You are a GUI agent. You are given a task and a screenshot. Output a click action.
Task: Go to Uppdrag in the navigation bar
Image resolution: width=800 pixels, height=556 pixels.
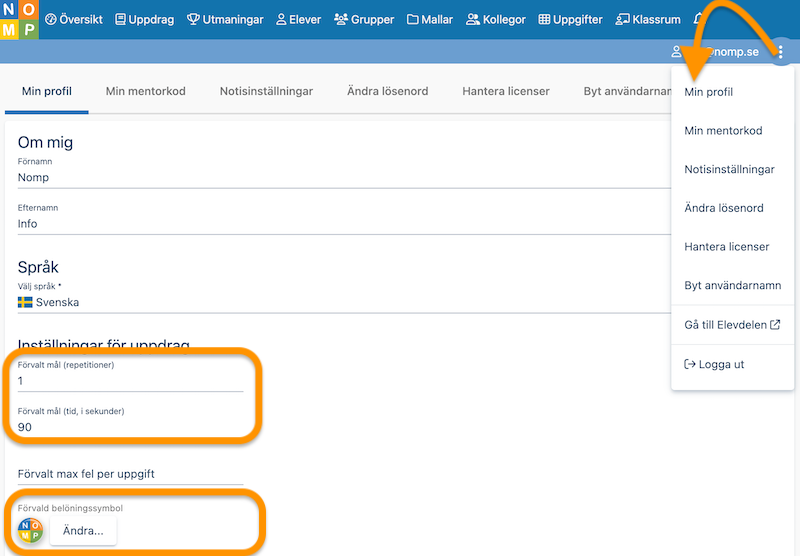(147, 19)
